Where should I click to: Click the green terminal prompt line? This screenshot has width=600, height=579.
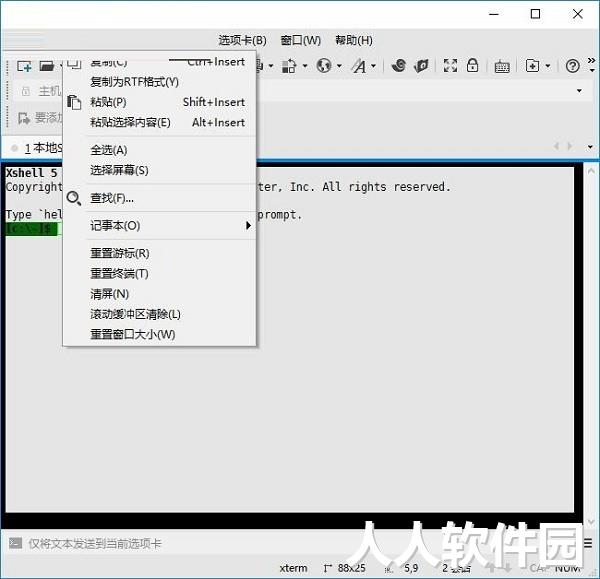[32, 229]
